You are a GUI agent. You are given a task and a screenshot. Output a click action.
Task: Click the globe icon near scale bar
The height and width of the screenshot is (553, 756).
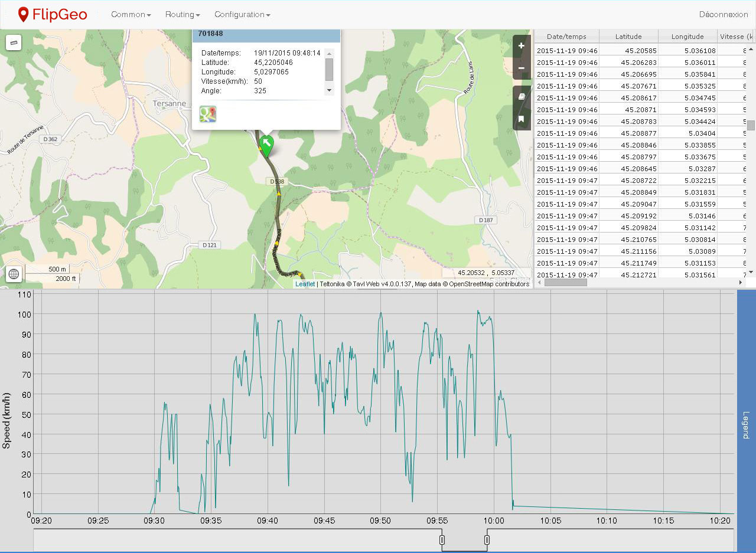(14, 274)
